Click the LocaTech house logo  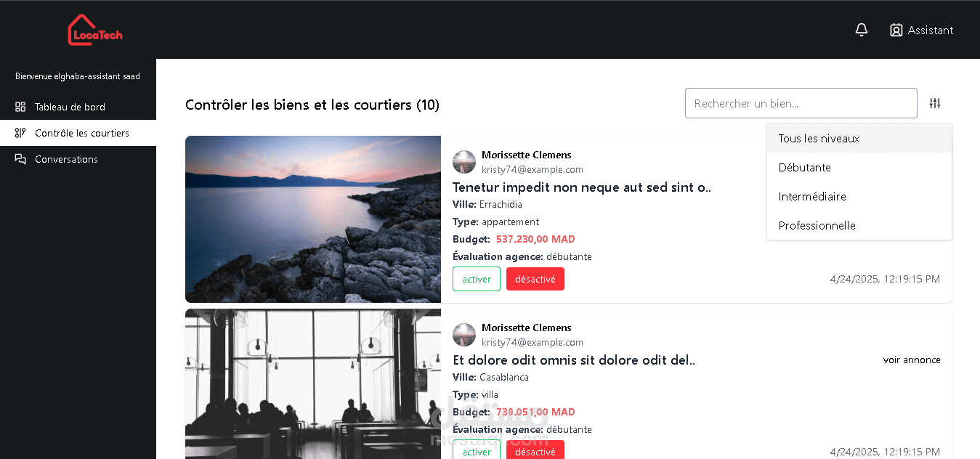click(x=95, y=30)
